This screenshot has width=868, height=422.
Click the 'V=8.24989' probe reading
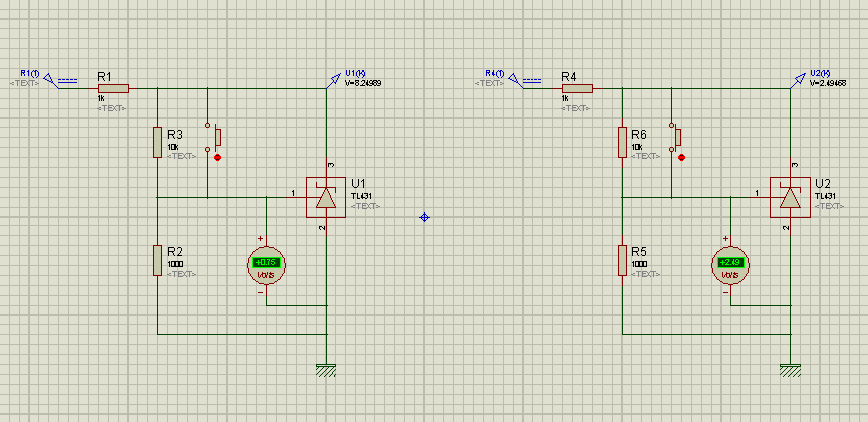tap(363, 84)
